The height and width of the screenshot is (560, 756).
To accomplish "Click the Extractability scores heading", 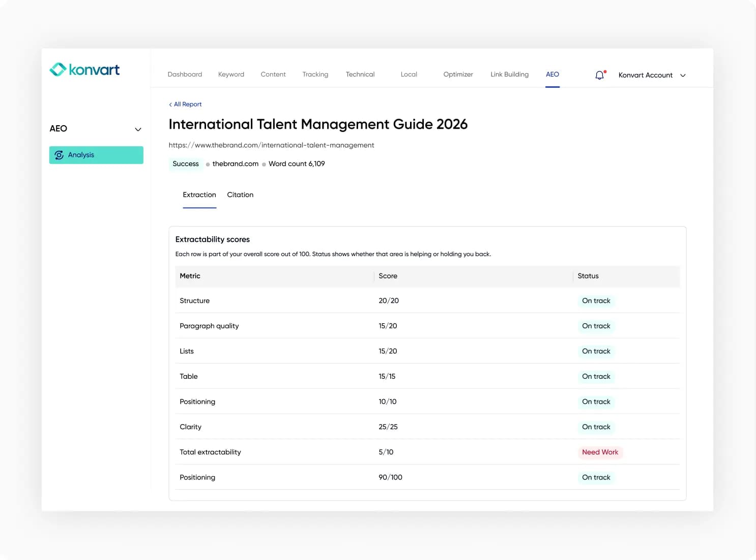I will (x=213, y=239).
